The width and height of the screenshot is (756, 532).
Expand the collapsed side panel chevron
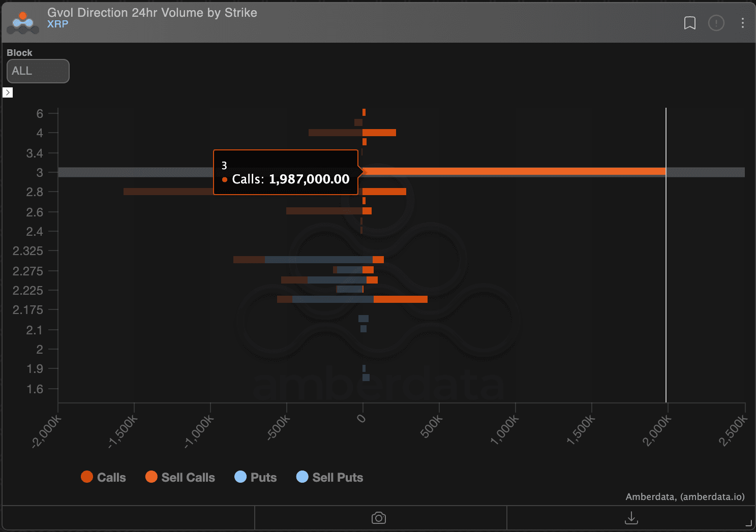(8, 92)
